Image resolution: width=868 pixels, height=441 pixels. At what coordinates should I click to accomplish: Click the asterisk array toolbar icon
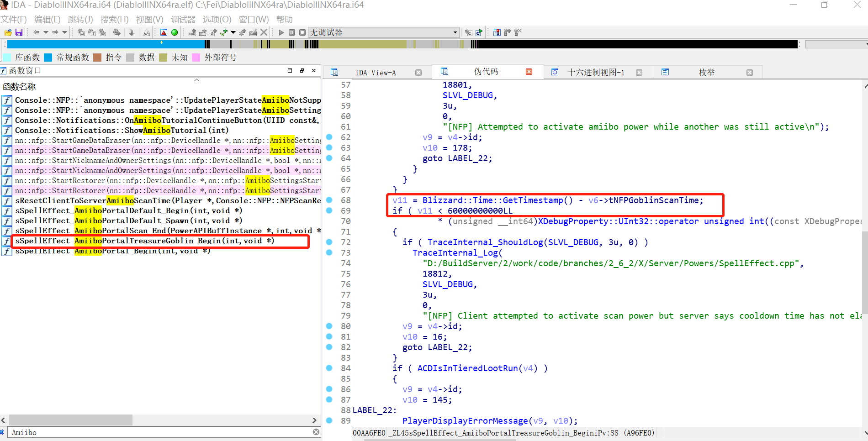[243, 32]
